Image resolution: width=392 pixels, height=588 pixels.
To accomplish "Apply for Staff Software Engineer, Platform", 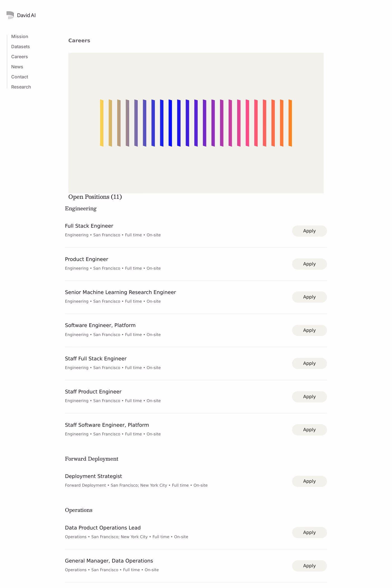I will pyautogui.click(x=309, y=430).
